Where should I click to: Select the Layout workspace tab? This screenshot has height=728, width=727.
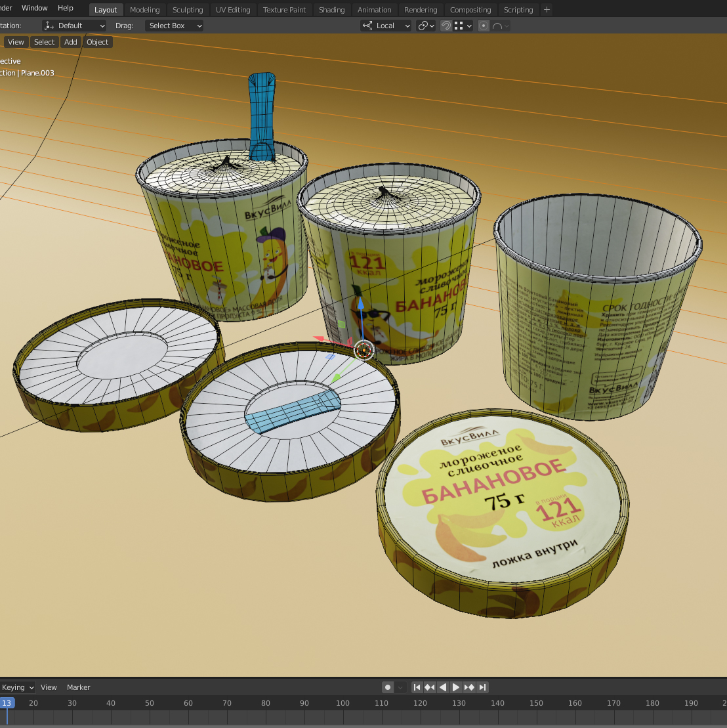(x=106, y=10)
